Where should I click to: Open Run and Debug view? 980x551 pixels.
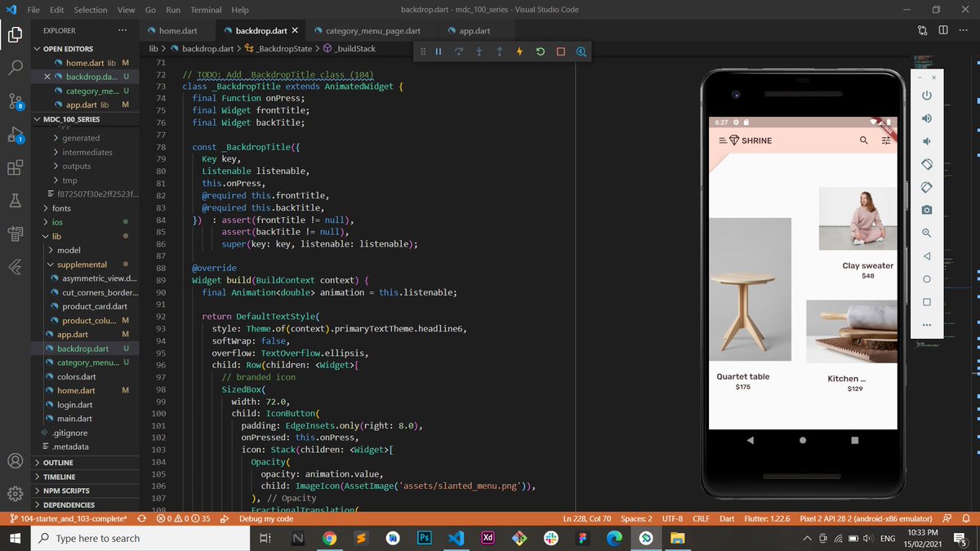[15, 135]
